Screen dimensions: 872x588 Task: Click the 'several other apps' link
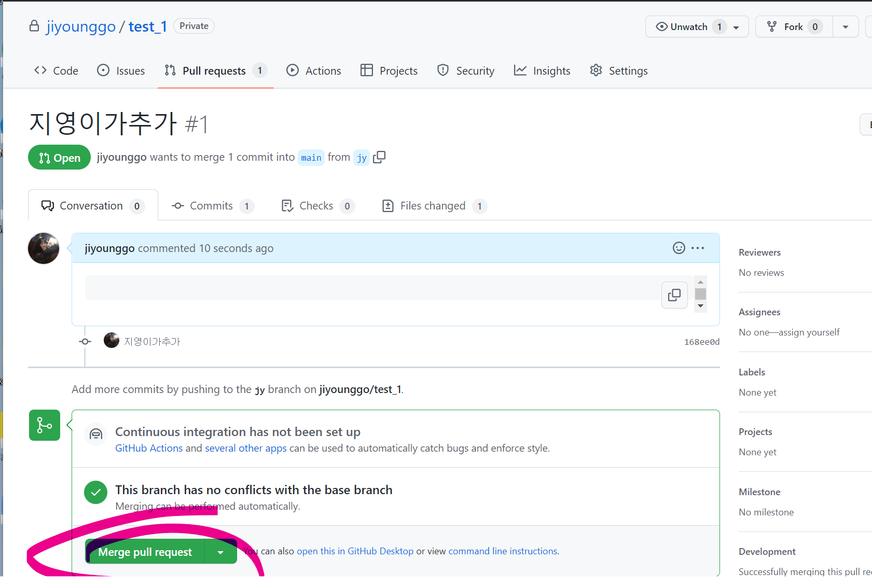coord(246,448)
